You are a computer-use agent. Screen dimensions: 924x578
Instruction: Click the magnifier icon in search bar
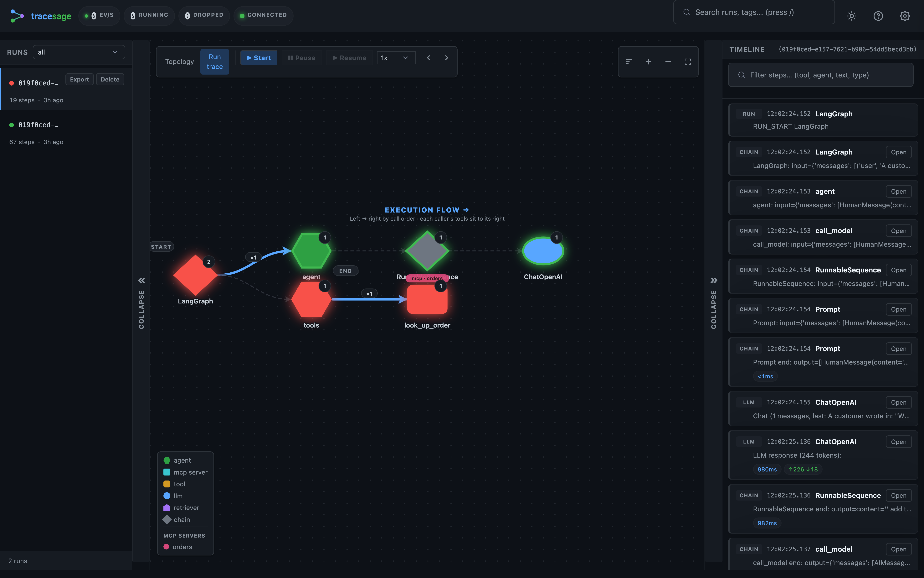coord(686,12)
